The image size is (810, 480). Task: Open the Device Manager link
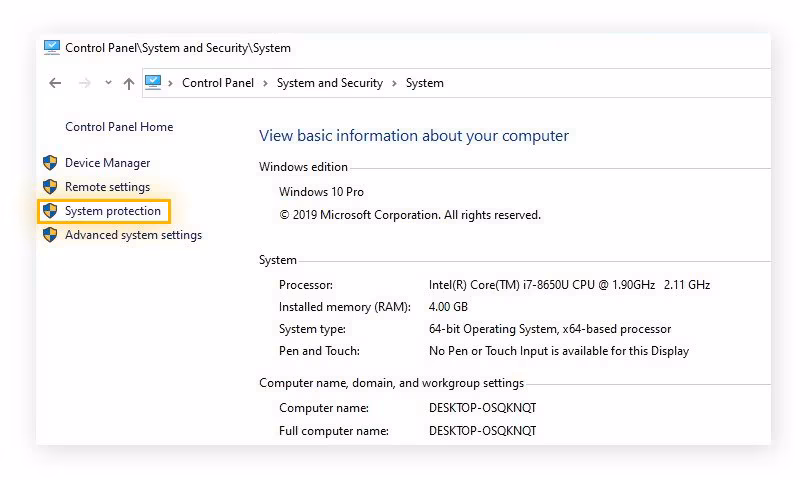[107, 163]
